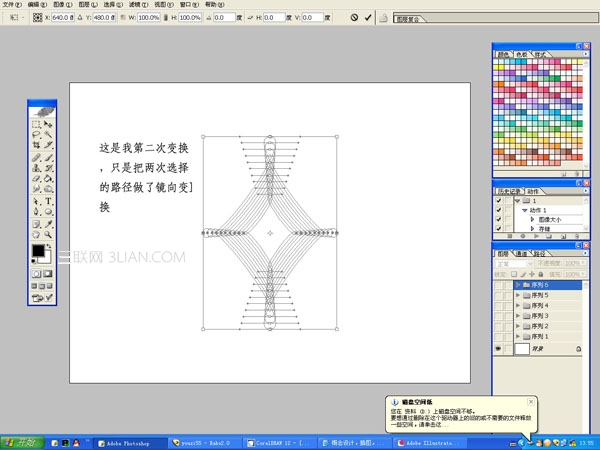Select the Rectangular Marquee tool
The image size is (600, 450).
point(36,124)
